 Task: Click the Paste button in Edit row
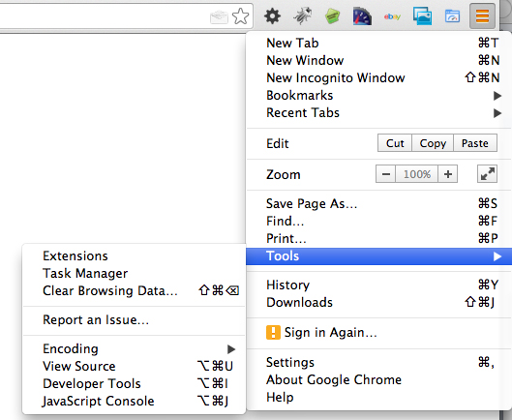pyautogui.click(x=475, y=143)
